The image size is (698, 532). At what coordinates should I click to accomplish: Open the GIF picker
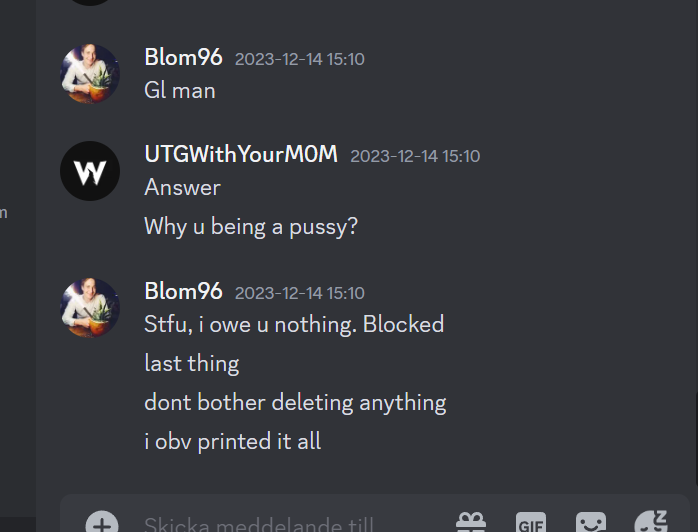point(531,522)
